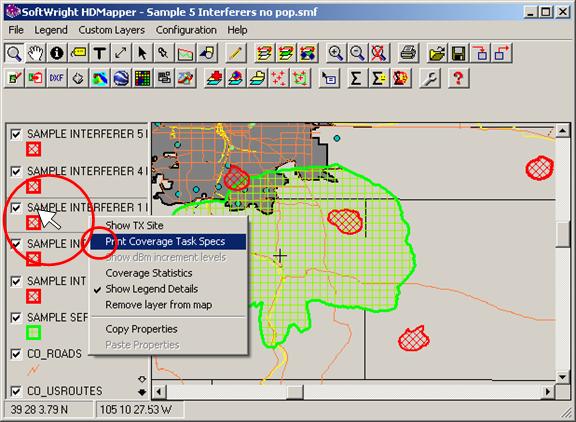
Task: Click the globe icon in toolbar
Action: click(x=121, y=78)
